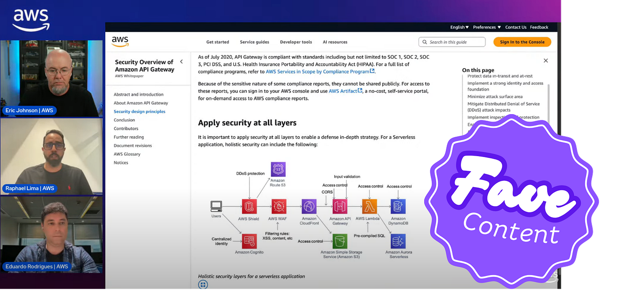
Task: Click the AWS Shield diagram icon
Action: click(249, 207)
